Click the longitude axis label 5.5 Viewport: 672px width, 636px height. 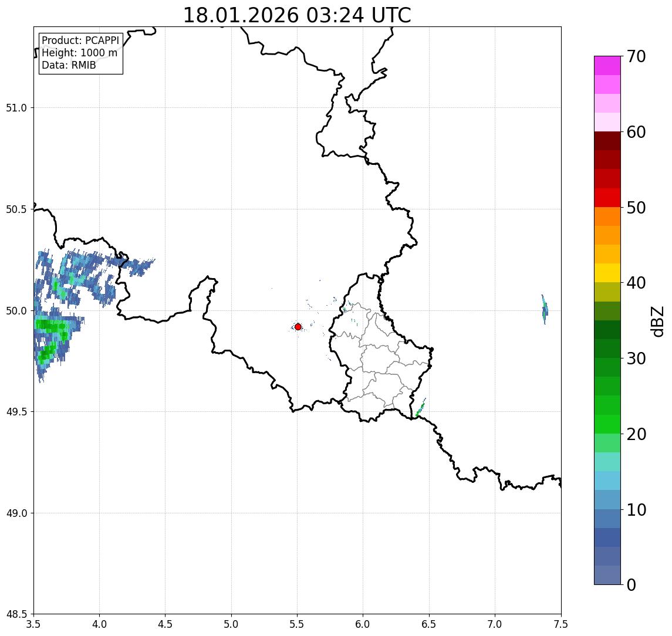click(297, 624)
